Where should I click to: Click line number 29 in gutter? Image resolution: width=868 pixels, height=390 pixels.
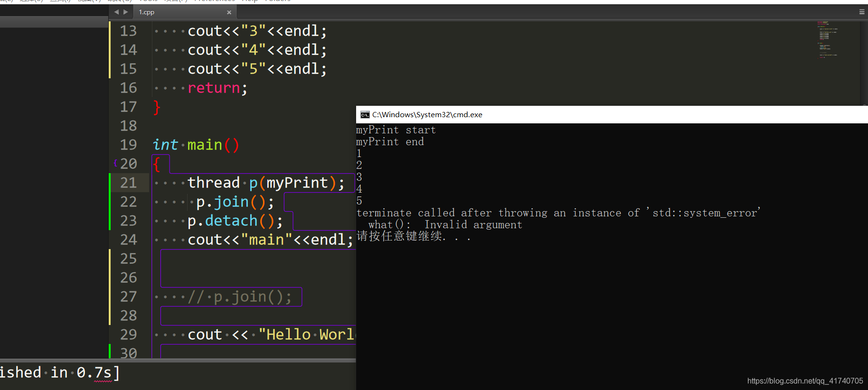[128, 334]
